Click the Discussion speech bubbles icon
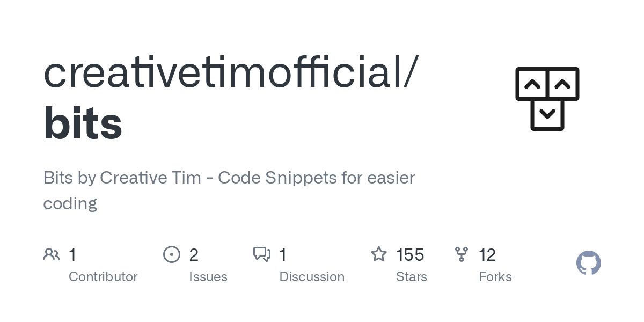 click(262, 254)
